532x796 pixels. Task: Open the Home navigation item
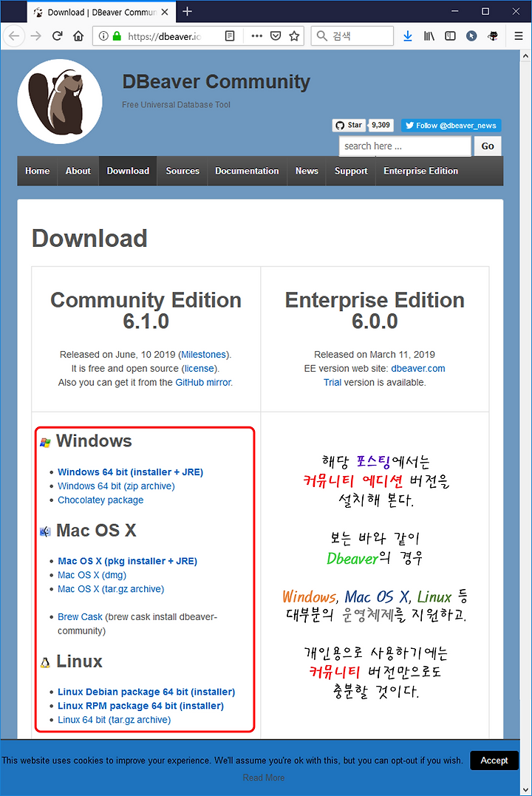pyautogui.click(x=38, y=171)
